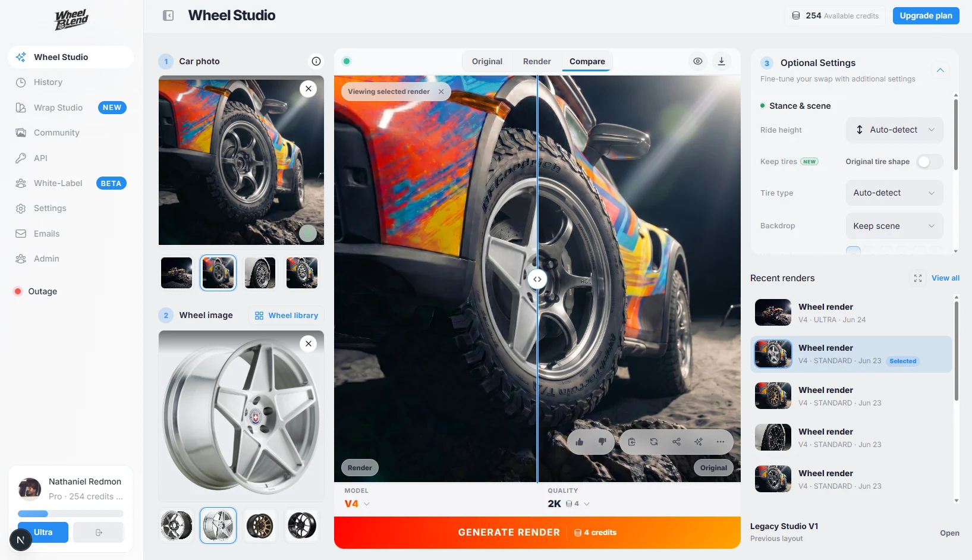The width and height of the screenshot is (972, 560).
Task: Toggle the Original tire shape switch
Action: pyautogui.click(x=929, y=162)
